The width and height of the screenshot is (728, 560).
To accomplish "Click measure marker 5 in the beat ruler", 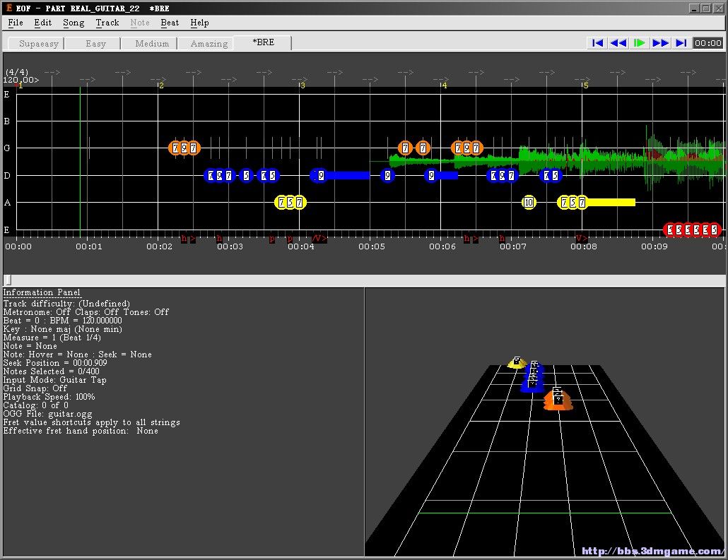I will point(585,85).
